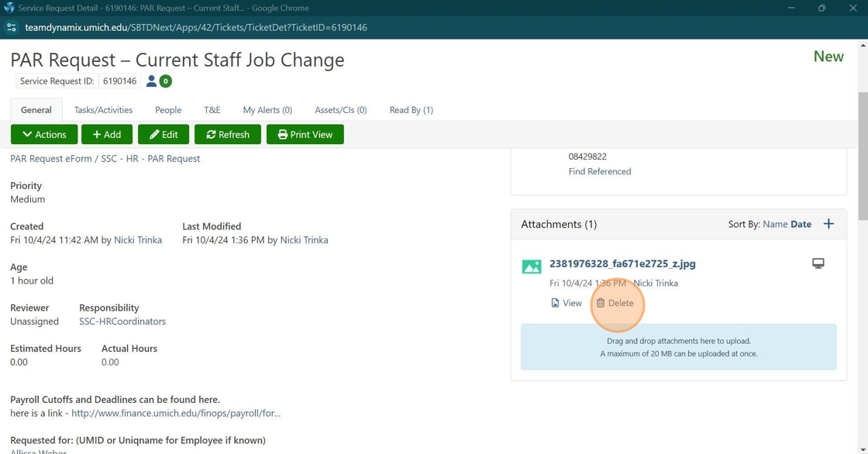
Task: View the attached image file
Action: pyautogui.click(x=566, y=303)
